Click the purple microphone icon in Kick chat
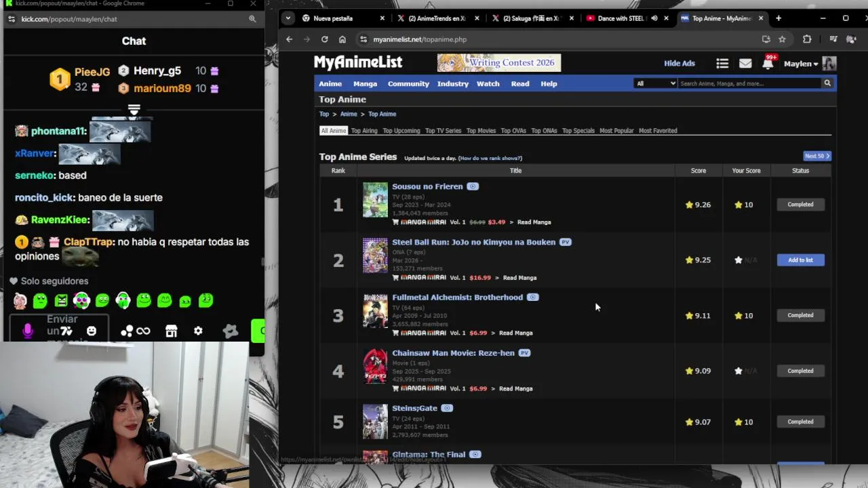Screen dimensions: 868x488 click(28, 331)
